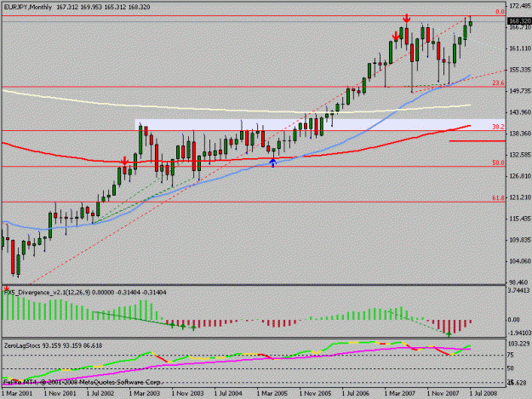Viewport: 532px width, 399px height.
Task: Select the Fibonacci 61.8 level label
Action: click(x=499, y=198)
